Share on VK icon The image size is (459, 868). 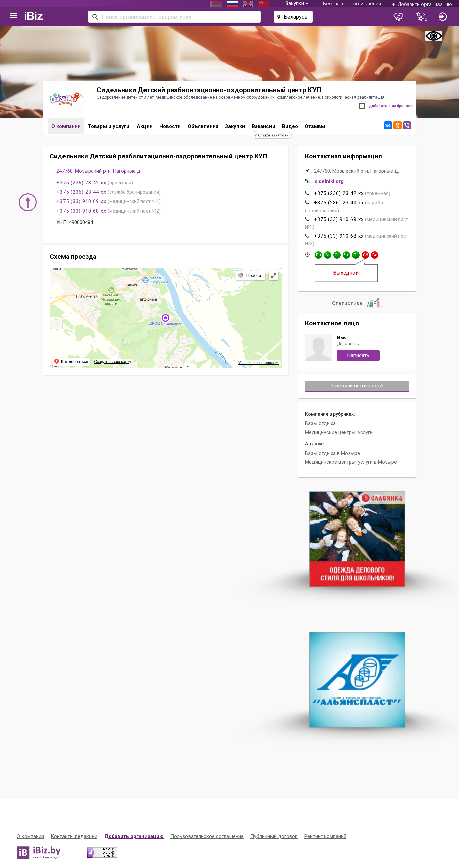pos(388,125)
